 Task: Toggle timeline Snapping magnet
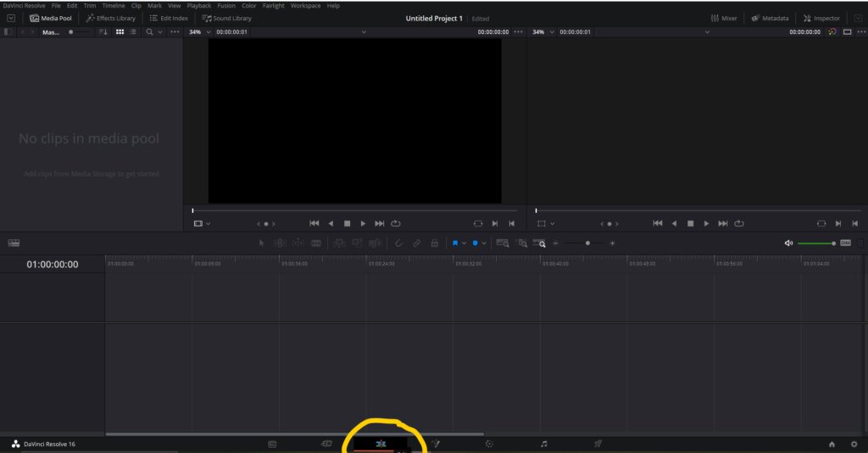point(398,243)
